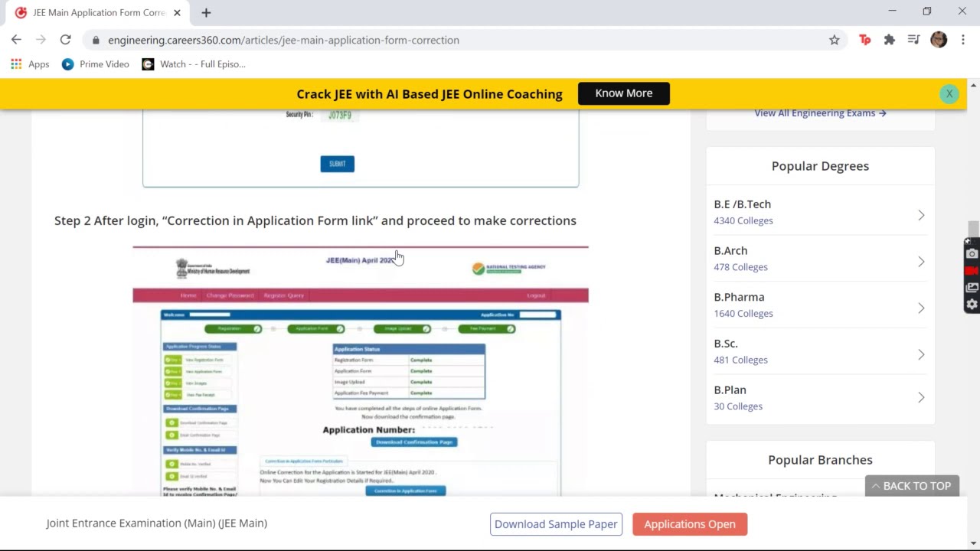980x551 pixels.
Task: Click the BACK TO TOP button
Action: (912, 486)
